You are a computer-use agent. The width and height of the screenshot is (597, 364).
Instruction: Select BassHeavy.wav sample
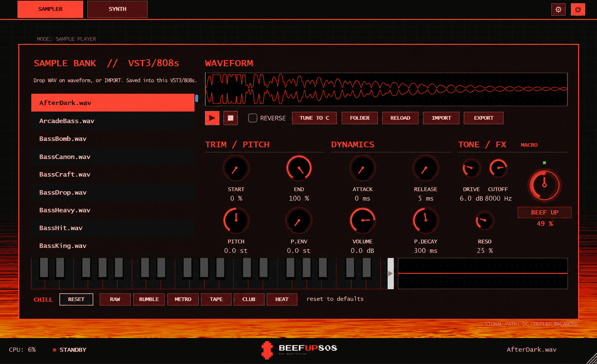click(x=113, y=210)
